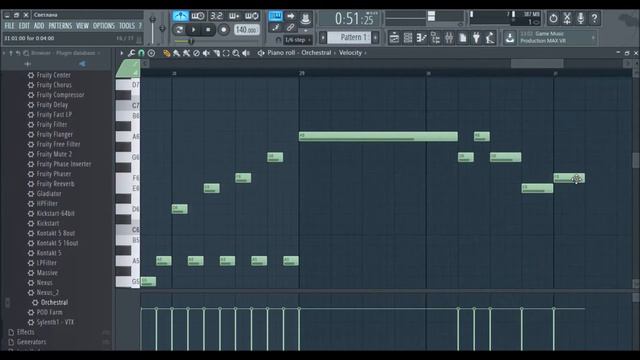Click the download arrow icon beside news panel
Image resolution: width=640 pixels, height=360 pixels.
(x=509, y=38)
